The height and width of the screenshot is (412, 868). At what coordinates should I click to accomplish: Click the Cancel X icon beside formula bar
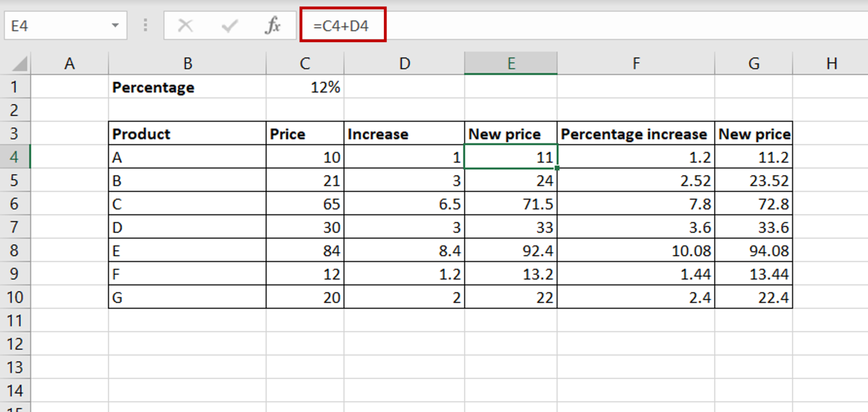coord(185,25)
